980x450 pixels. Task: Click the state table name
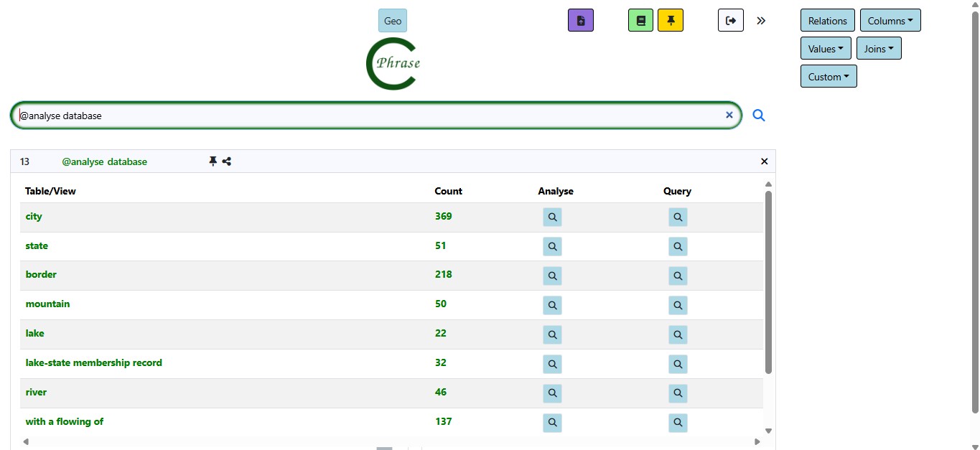coord(37,246)
